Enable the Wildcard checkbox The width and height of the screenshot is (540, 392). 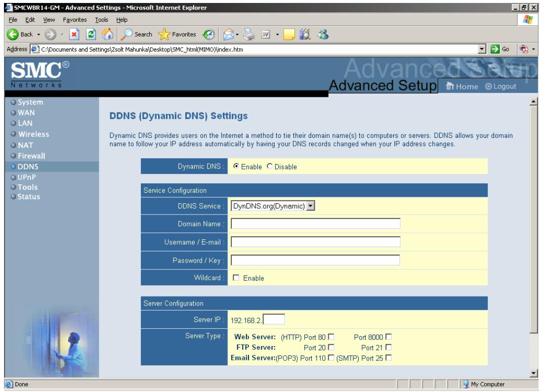(236, 278)
